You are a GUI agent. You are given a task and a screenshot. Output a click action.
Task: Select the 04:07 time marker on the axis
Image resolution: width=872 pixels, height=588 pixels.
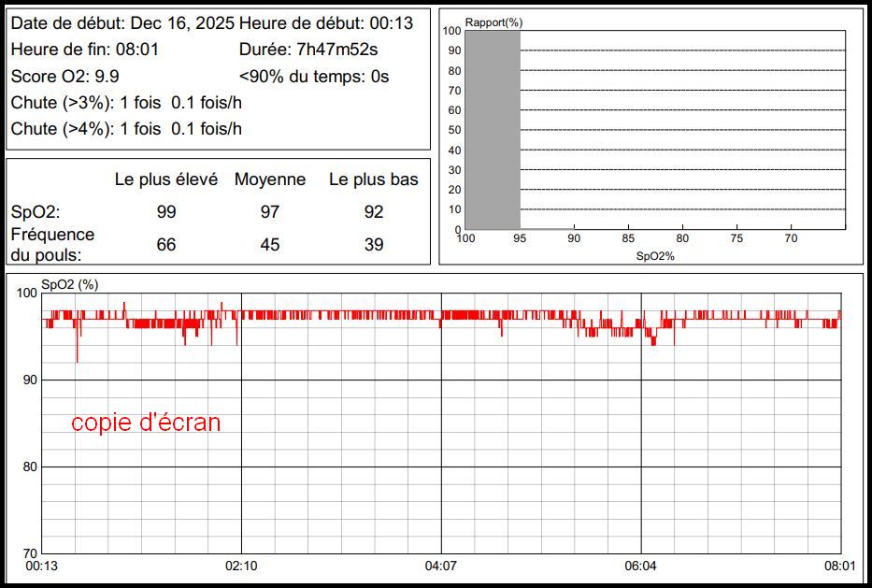click(441, 566)
